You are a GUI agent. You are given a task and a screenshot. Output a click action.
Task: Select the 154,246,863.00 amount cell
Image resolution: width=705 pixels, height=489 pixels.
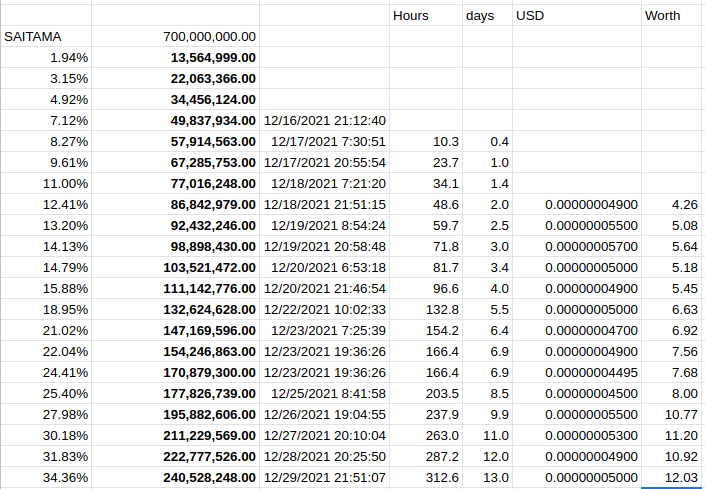[x=175, y=351]
